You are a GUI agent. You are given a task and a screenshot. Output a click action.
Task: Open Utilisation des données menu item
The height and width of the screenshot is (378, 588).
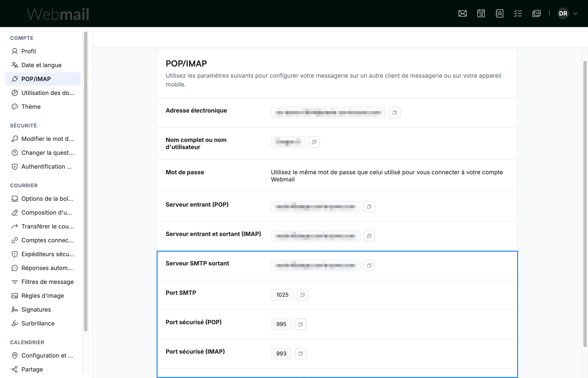click(43, 93)
